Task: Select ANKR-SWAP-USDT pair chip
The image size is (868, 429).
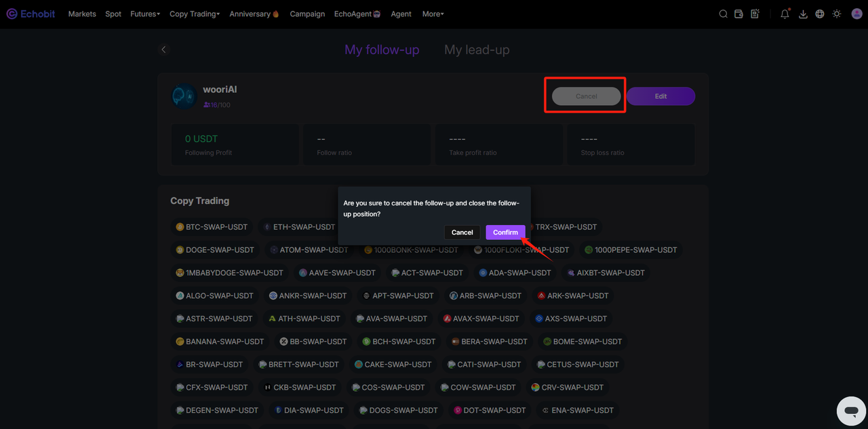Action: (308, 295)
